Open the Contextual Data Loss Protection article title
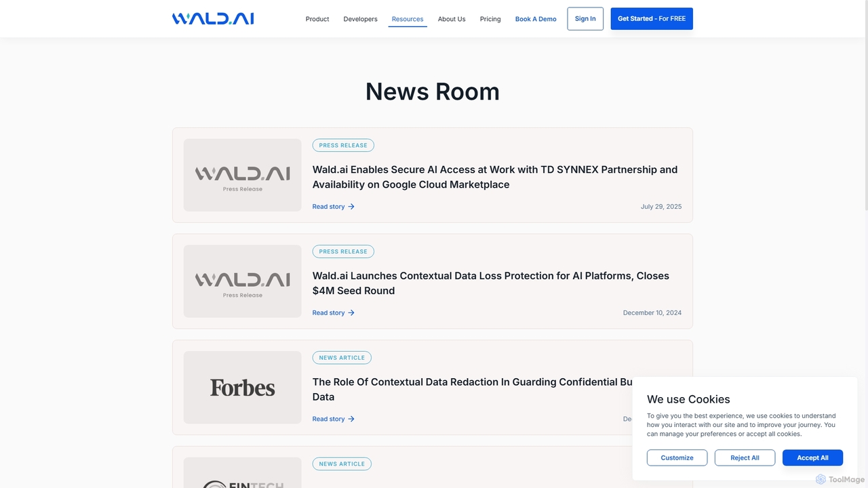The image size is (868, 488). click(x=491, y=283)
